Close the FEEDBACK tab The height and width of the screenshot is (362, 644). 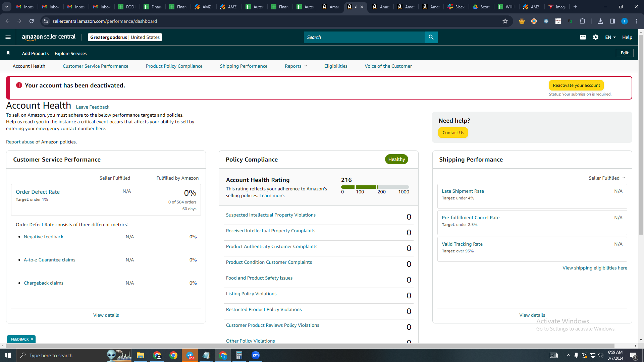[x=32, y=339]
